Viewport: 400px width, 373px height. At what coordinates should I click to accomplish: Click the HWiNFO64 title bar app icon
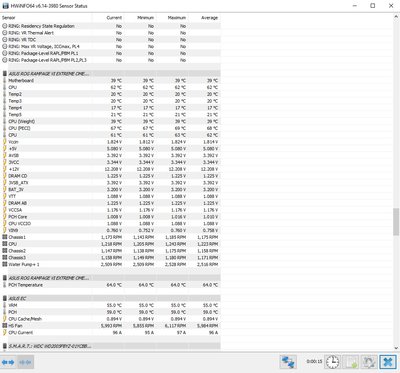click(x=5, y=6)
